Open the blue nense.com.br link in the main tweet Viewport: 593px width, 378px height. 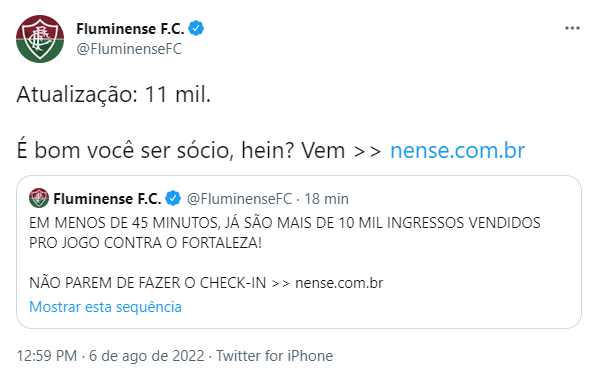[x=458, y=150]
